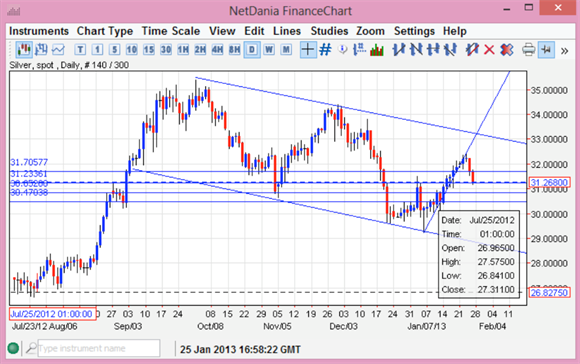The image size is (580, 364).
Task: Switch to 1 minute time scale
Action: (97, 50)
